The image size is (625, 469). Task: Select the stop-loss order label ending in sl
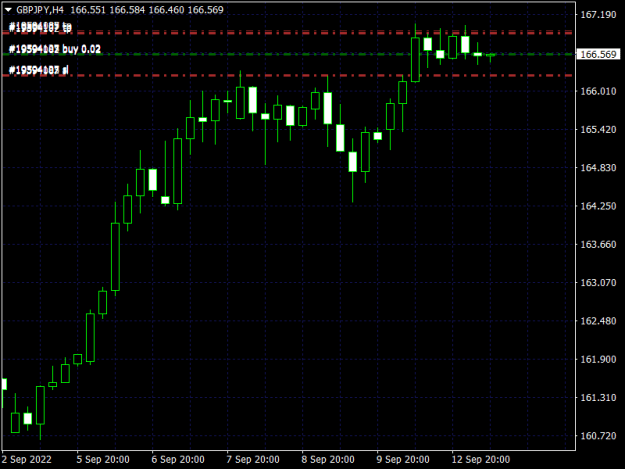pos(39,70)
